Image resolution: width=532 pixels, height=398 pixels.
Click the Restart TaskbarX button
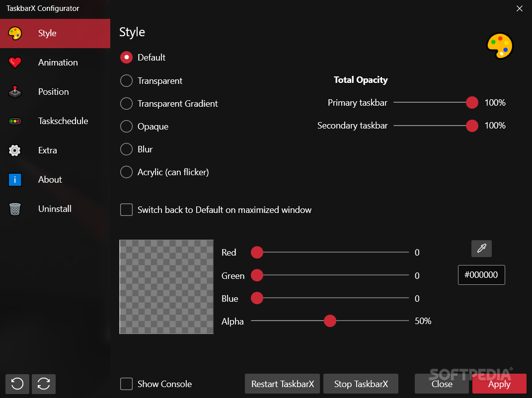282,384
